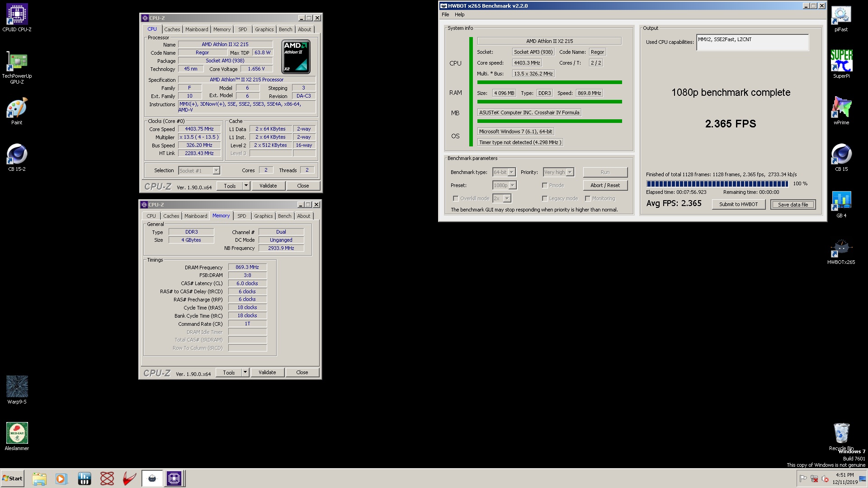Open the CB 15-2 desktop shortcut
This screenshot has height=488, width=868.
(17, 158)
